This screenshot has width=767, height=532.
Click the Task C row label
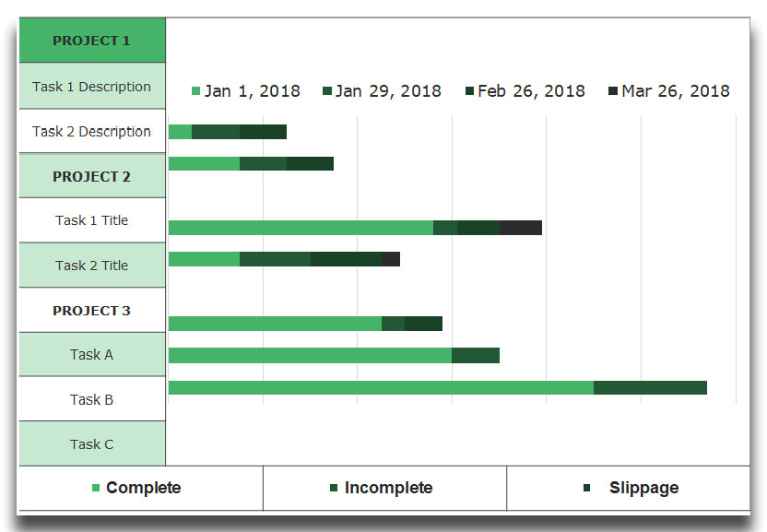(91, 444)
